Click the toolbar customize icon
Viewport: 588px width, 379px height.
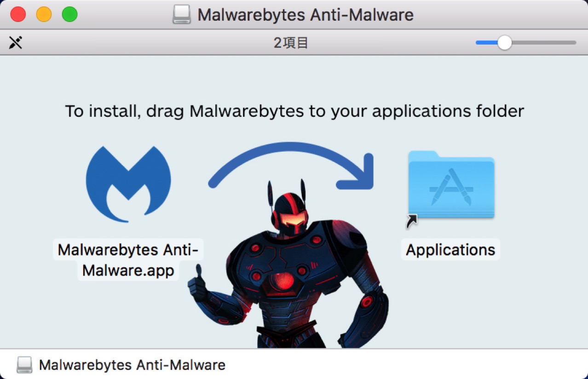pyautogui.click(x=16, y=43)
